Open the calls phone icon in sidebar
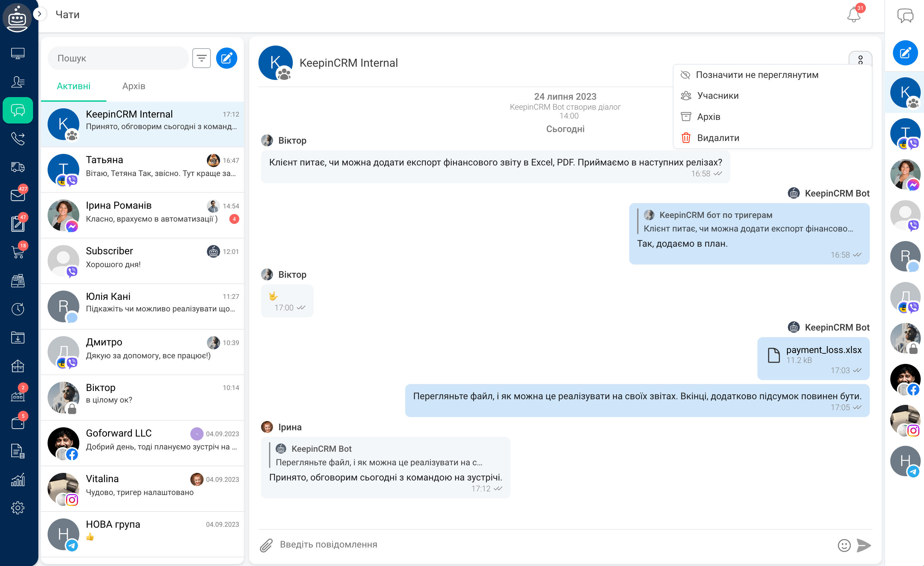 [18, 138]
